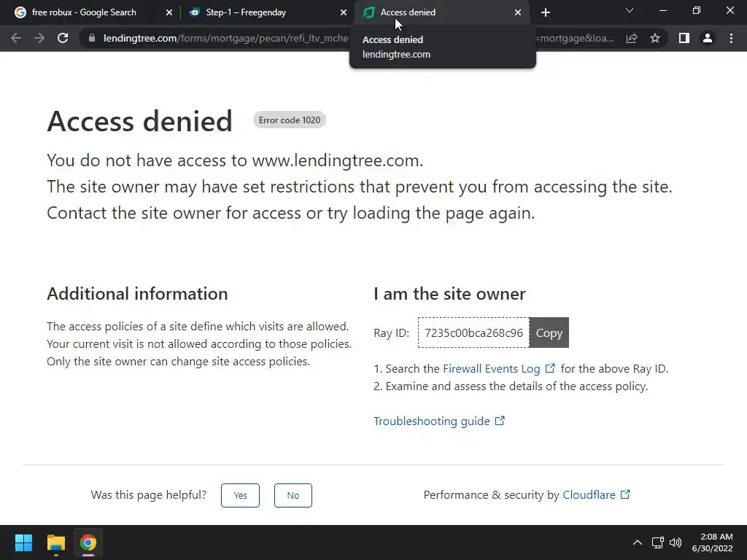This screenshot has width=747, height=560.
Task: Switch to free robux Google Search tab
Action: point(84,12)
